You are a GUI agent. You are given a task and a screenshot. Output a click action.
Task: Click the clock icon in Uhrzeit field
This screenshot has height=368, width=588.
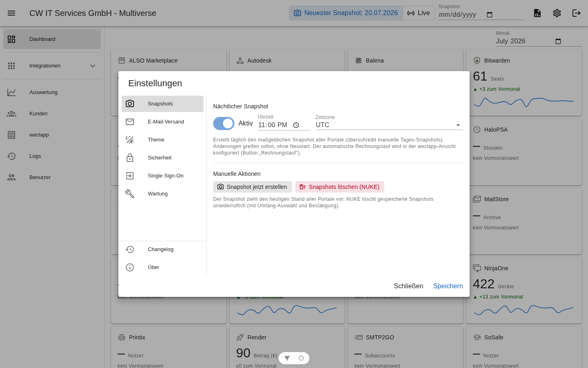point(296,125)
